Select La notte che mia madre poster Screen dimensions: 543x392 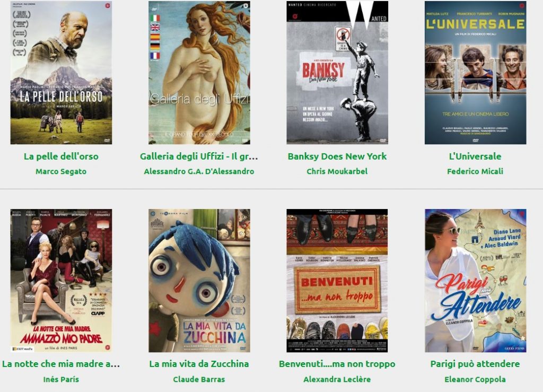coord(61,281)
